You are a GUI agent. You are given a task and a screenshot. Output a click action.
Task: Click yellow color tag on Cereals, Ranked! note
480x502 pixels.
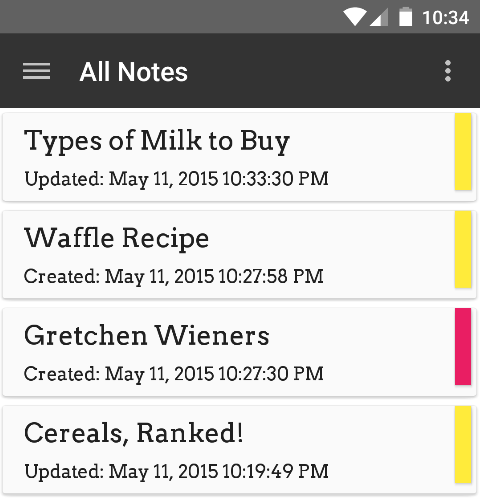tap(463, 444)
